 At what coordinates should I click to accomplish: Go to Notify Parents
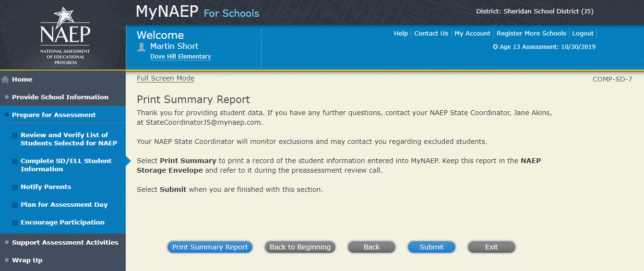[x=46, y=187]
